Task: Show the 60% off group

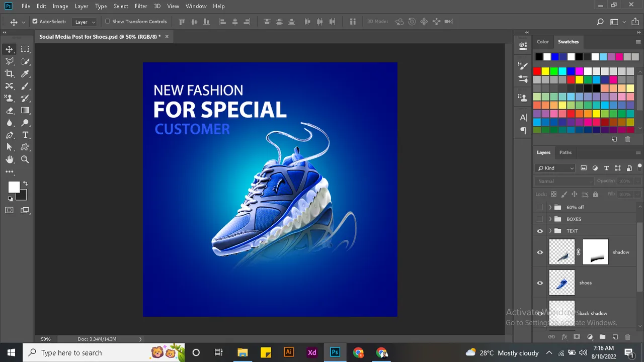Action: point(540,207)
